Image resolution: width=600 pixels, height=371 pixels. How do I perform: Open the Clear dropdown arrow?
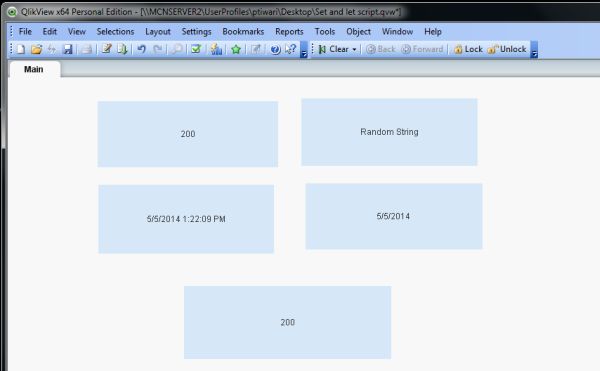[354, 49]
